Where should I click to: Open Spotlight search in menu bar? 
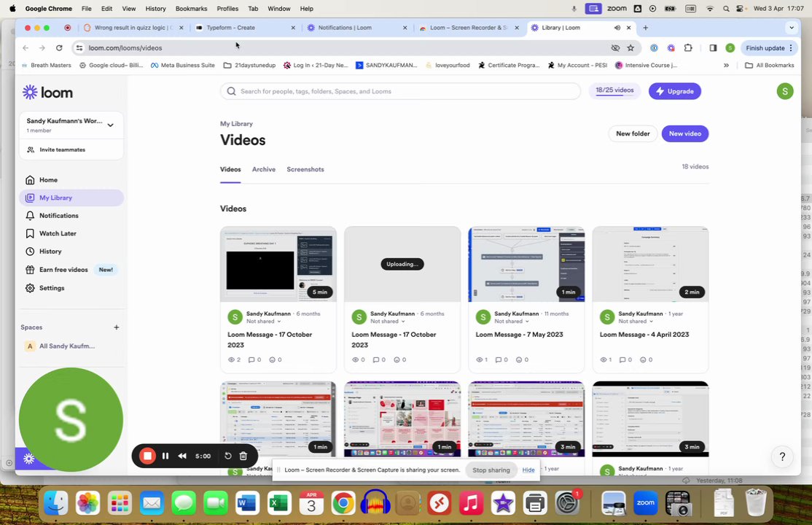point(726,8)
